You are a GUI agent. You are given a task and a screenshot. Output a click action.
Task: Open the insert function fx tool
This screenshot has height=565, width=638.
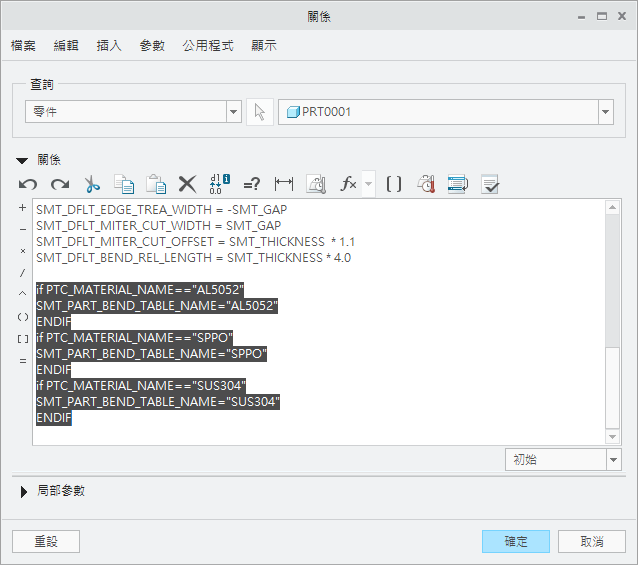pos(349,184)
